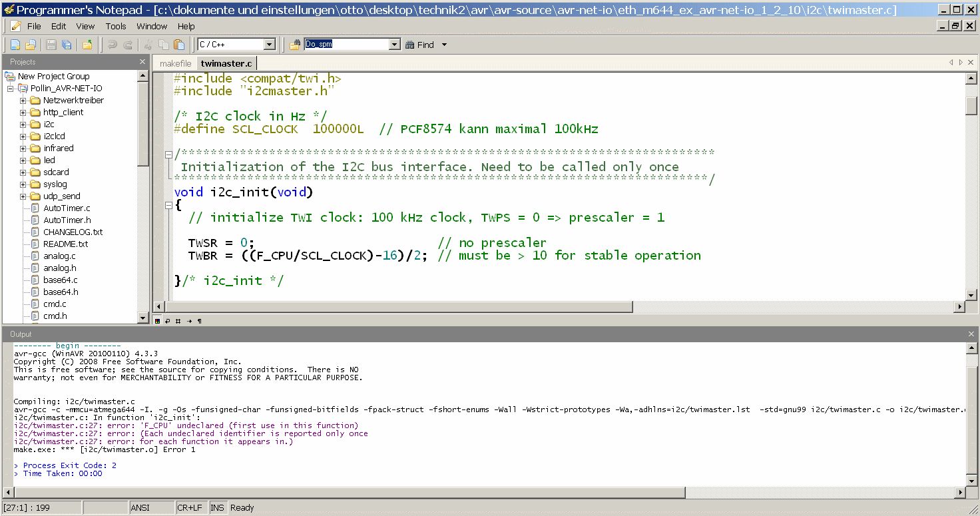Screen dimensions: 980x516
Task: Expand the i2c folder node
Action: (23, 125)
